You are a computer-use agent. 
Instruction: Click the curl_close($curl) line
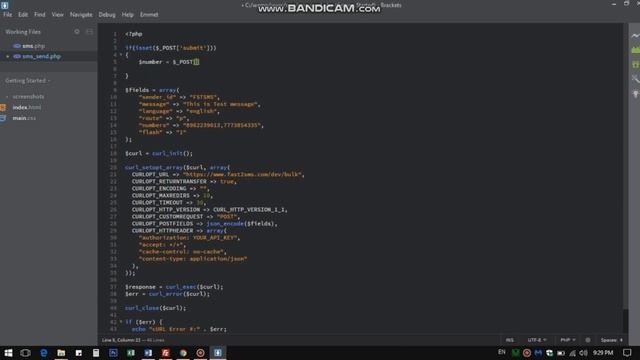tap(156, 308)
